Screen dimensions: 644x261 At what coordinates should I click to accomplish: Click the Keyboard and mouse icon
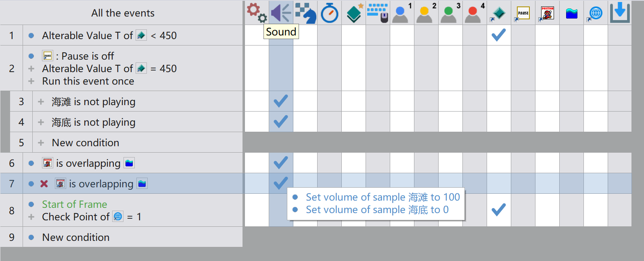[x=378, y=13]
